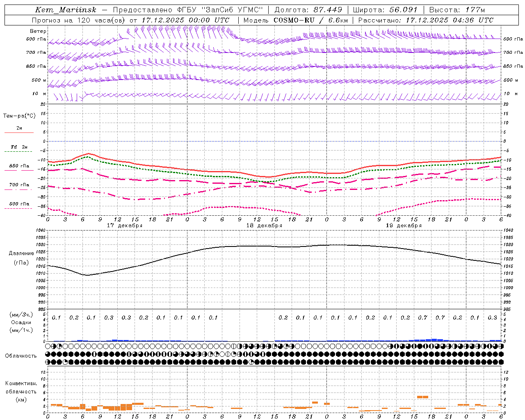Viewport: 525px width, 420px height.
Task: Select the longitude value "87.449"
Action: click(328, 10)
